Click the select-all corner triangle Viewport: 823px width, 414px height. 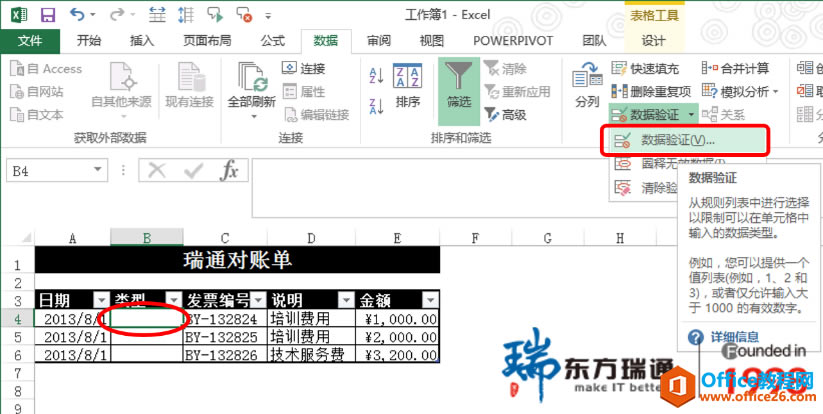pyautogui.click(x=26, y=238)
